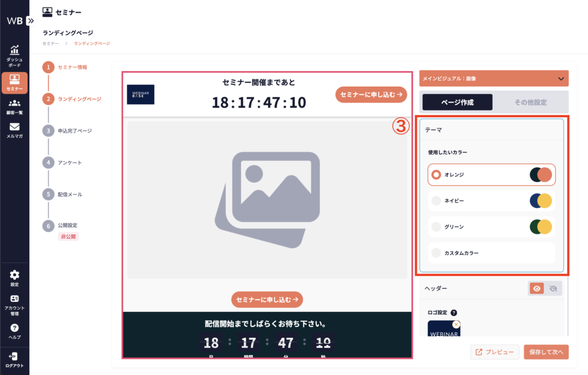Hide the header with crossed-eye toggle

point(554,289)
